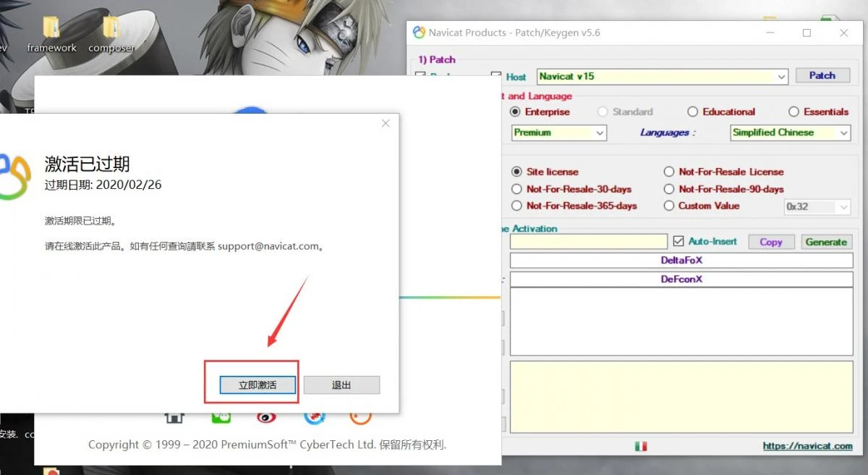Toggle the Auto-Insert checkbox
868x475 pixels.
coord(678,241)
